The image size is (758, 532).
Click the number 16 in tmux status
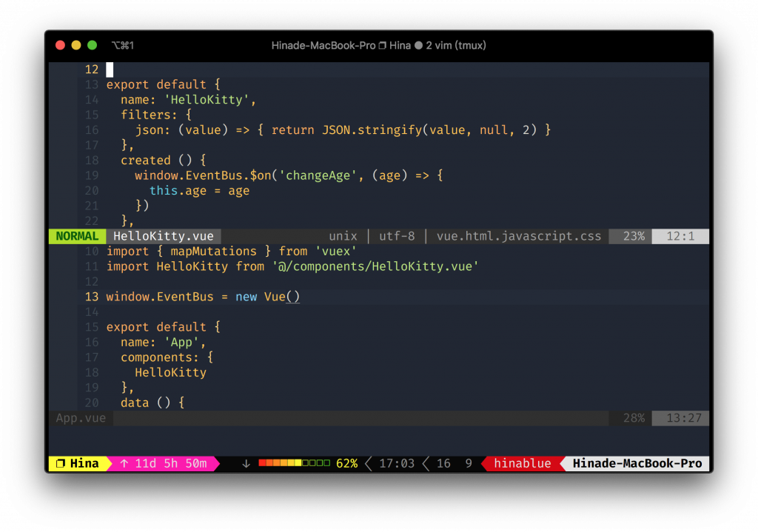click(x=443, y=463)
